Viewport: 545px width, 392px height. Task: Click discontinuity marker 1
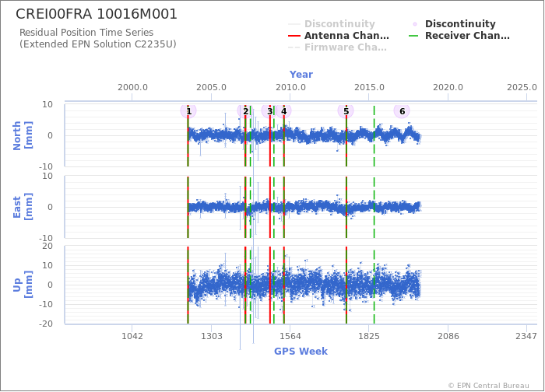pos(188,111)
